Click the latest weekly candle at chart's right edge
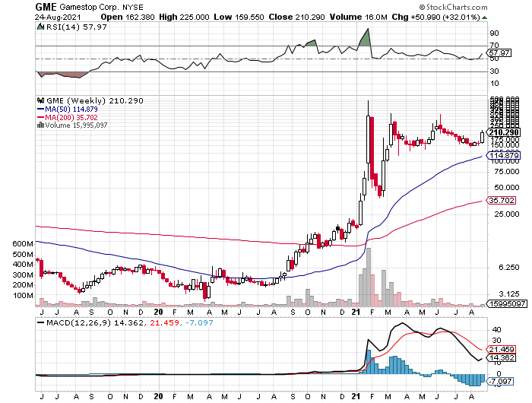 point(482,137)
